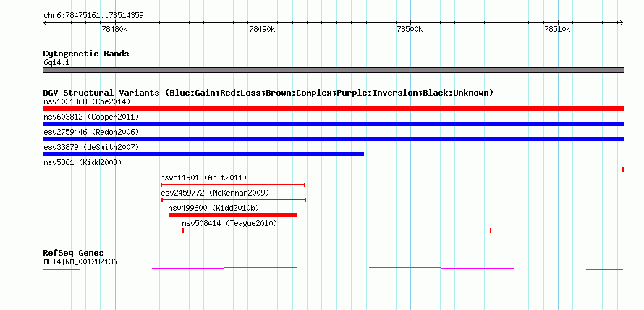Viewport: 644px width, 310px height.
Task: Click the "nsv1031368 (Coe2014)" label
Action: (87, 101)
